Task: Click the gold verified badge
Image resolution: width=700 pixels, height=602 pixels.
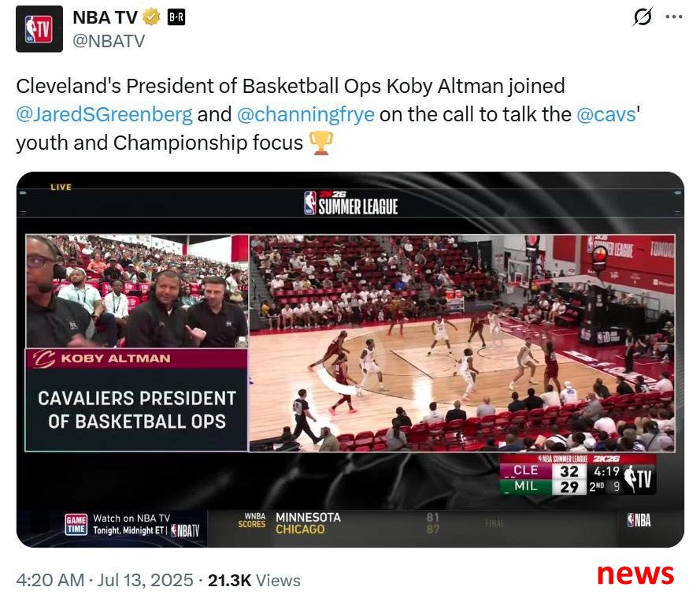Action: point(151,17)
